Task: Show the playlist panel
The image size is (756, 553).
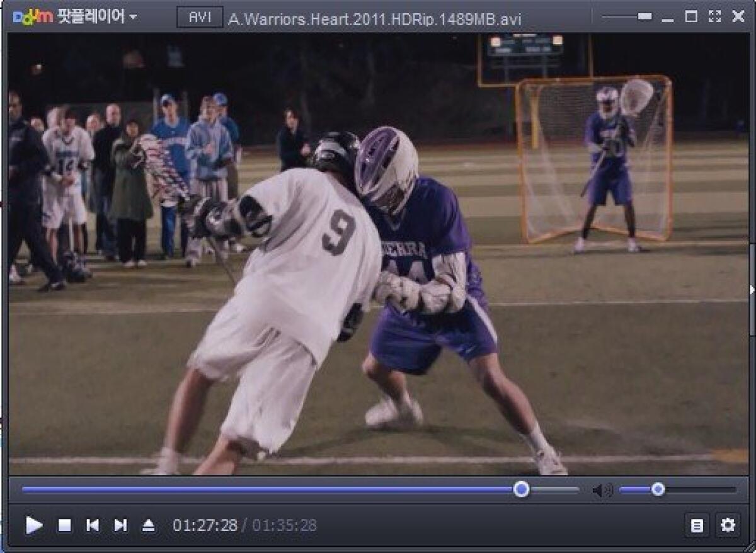Action: click(x=697, y=525)
